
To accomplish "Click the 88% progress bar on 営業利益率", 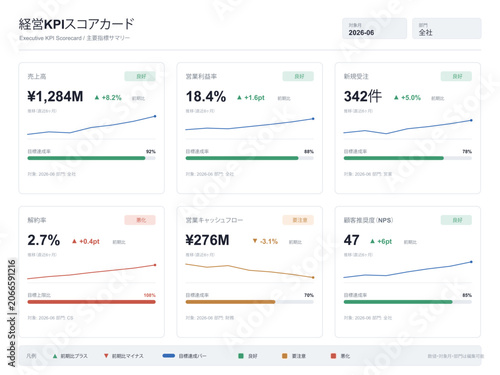I will [250, 158].
